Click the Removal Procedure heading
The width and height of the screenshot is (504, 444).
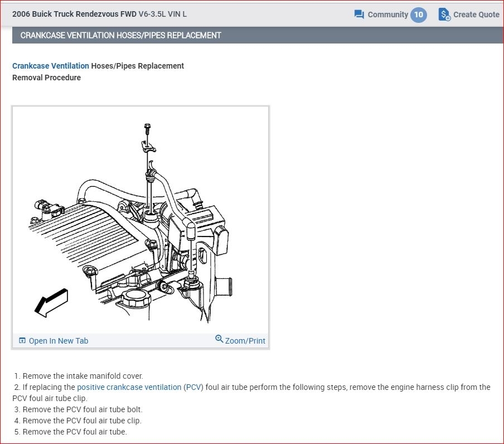point(46,78)
